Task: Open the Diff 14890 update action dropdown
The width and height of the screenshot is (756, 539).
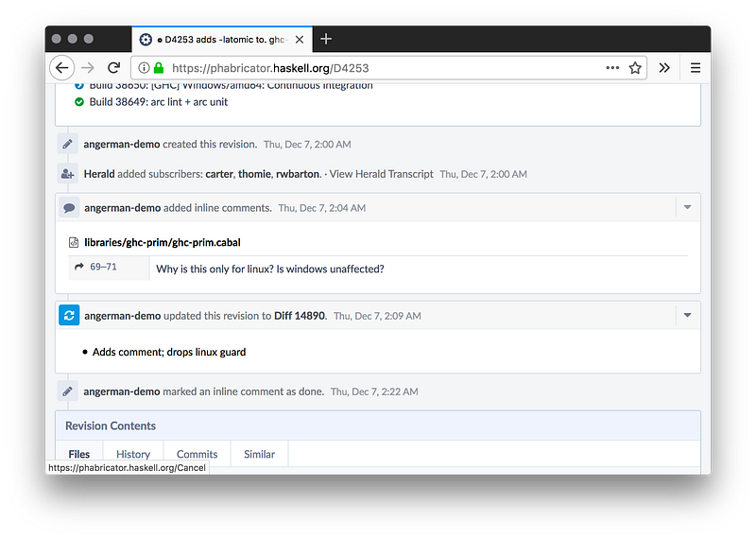Action: click(x=687, y=315)
